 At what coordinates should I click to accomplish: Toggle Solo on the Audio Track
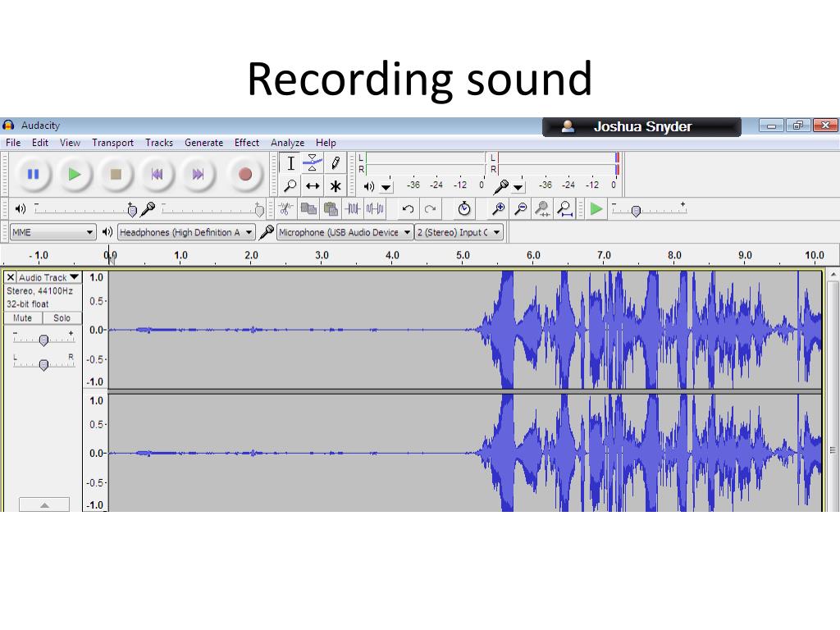[x=62, y=317]
